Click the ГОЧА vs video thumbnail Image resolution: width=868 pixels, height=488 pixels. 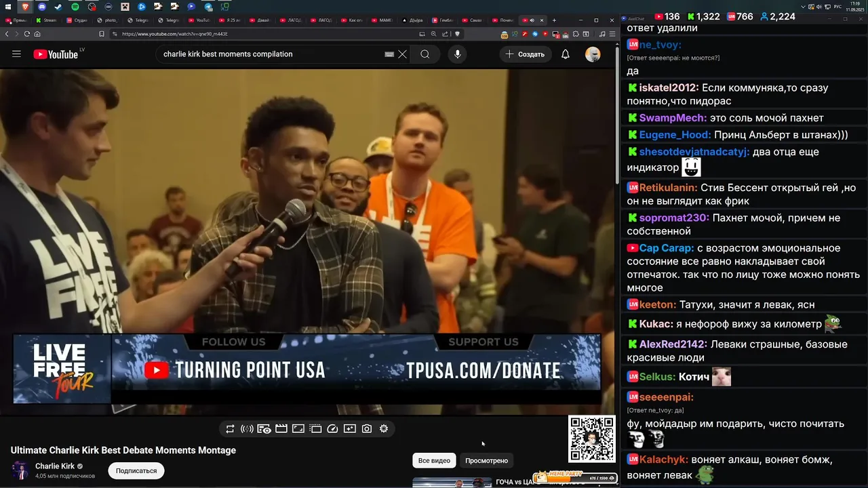452,483
